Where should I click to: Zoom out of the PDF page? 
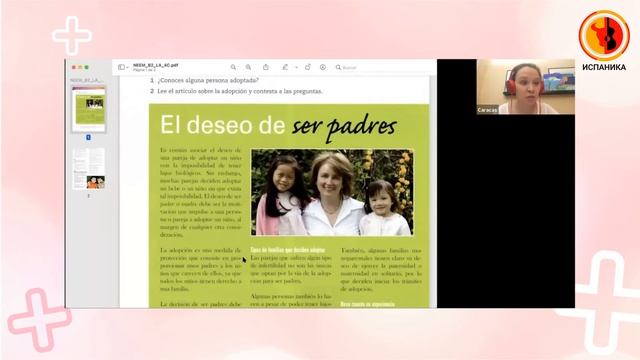(x=233, y=67)
